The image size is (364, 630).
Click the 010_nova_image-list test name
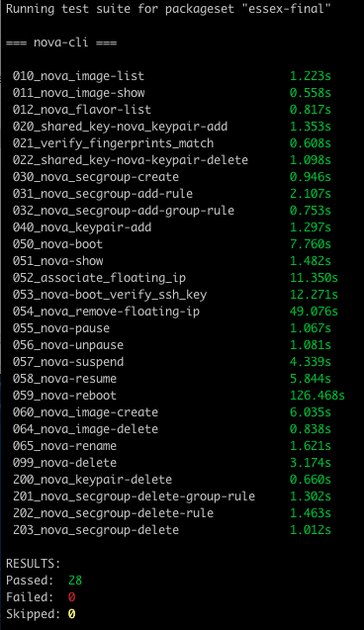(78, 76)
